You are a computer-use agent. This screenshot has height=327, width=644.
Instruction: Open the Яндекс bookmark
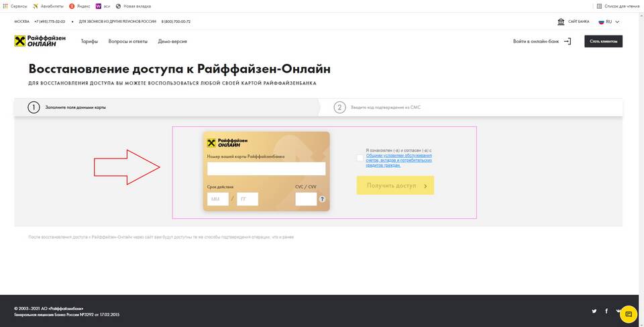pos(80,6)
